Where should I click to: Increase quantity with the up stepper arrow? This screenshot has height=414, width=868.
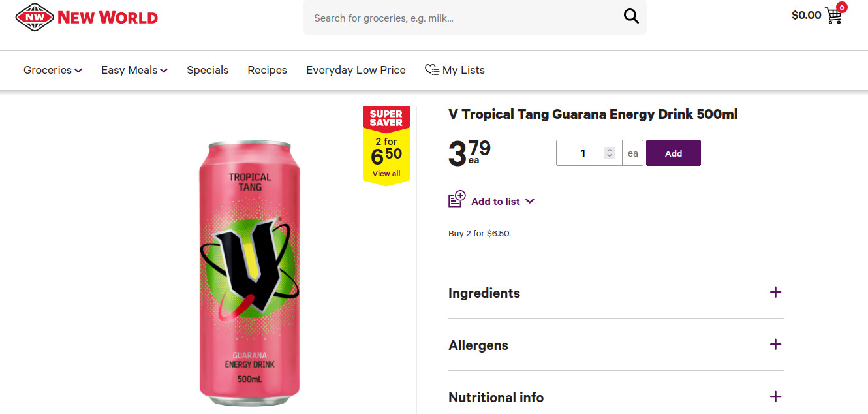pyautogui.click(x=610, y=149)
